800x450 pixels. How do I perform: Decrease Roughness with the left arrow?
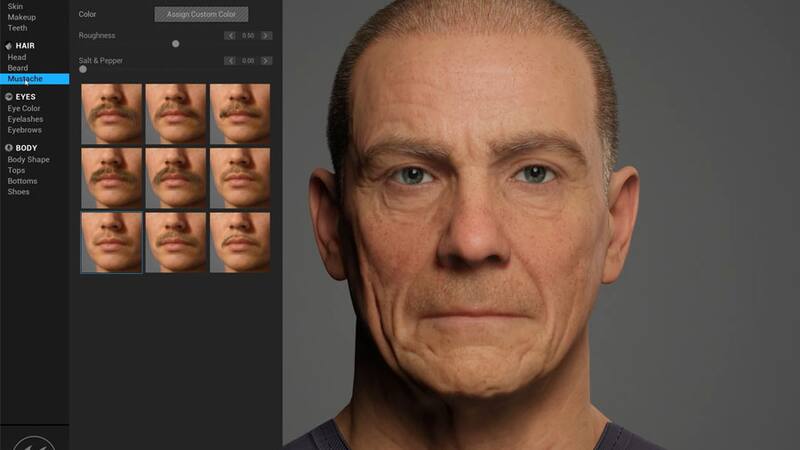[x=230, y=36]
